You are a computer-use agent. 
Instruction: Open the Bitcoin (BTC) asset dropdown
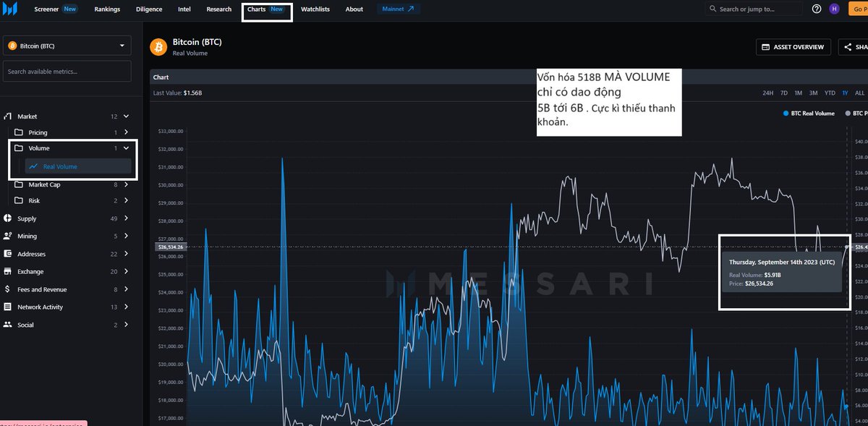(67, 46)
